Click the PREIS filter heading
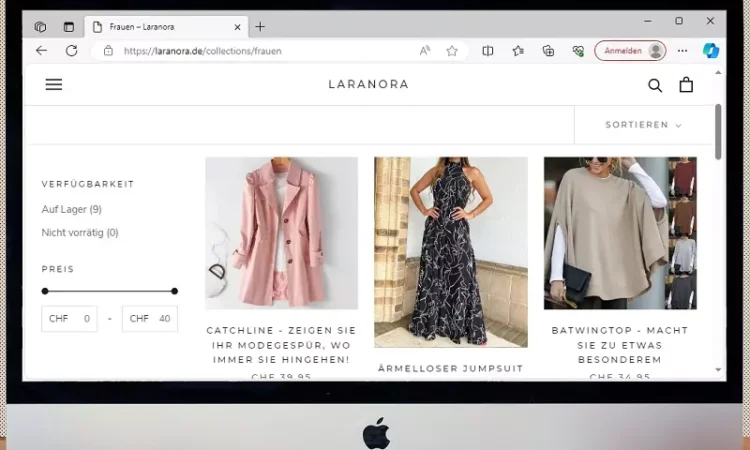This screenshot has height=450, width=750. tap(58, 269)
